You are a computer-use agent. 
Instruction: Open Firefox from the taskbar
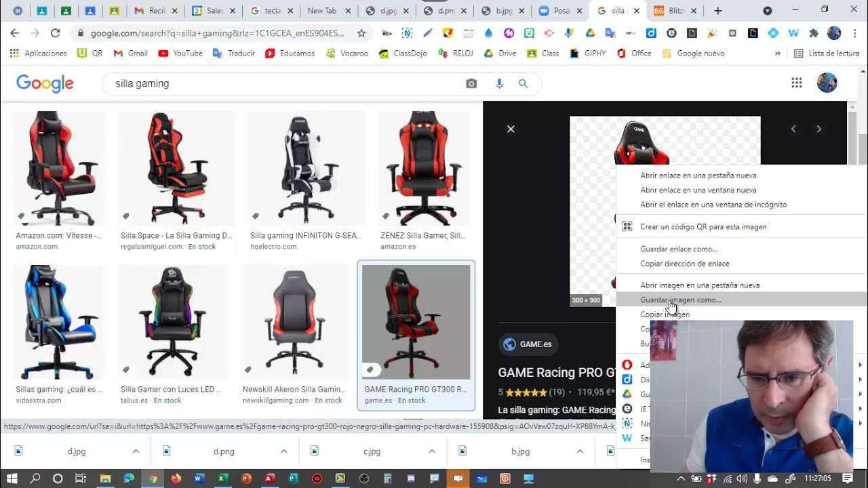[176, 479]
